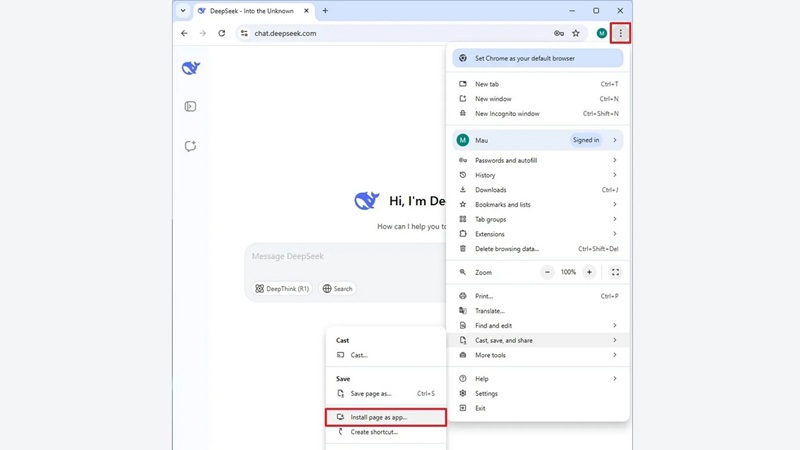Reload the page with refresh icon
This screenshot has height=450, width=800.
(x=221, y=33)
